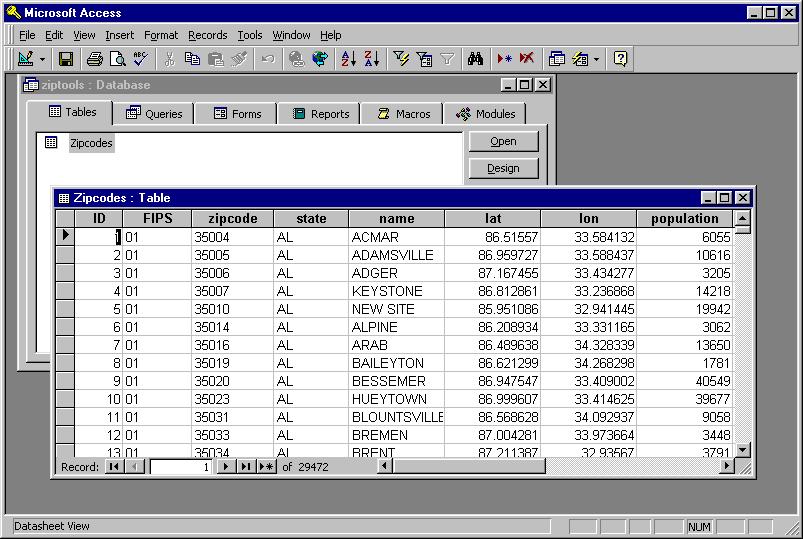Run the Spelling check icon

(x=140, y=59)
